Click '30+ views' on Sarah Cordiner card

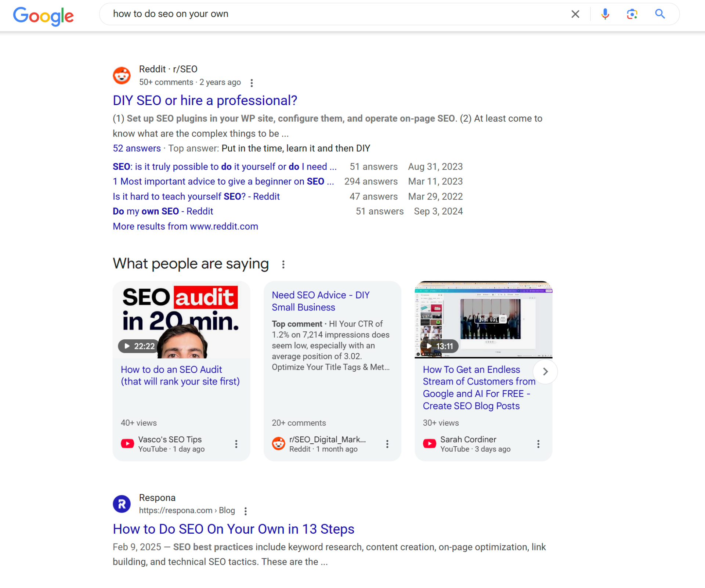[441, 423]
